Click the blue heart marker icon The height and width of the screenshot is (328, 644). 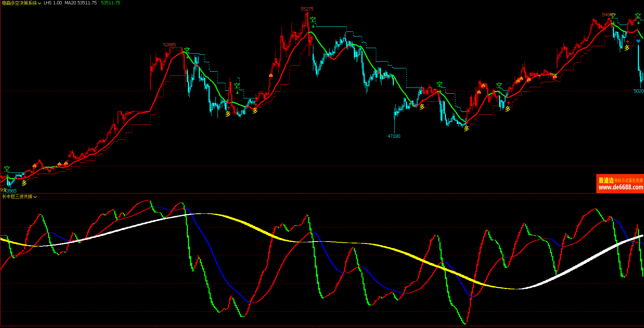638,41
